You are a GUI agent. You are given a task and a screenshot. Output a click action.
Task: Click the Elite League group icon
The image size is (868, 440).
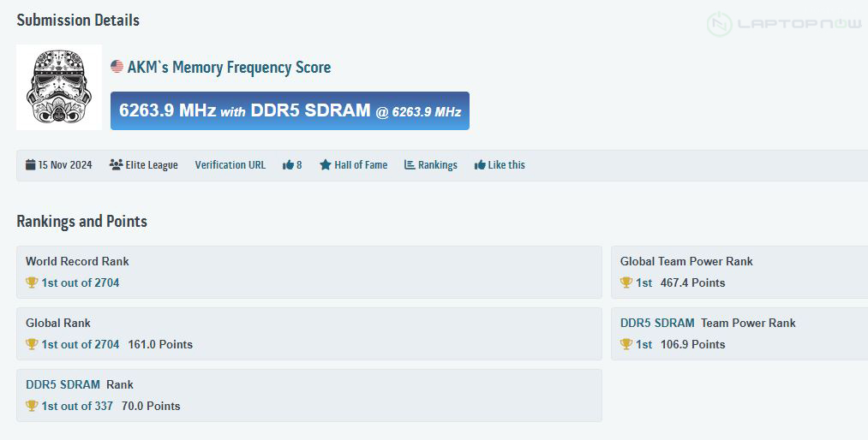pos(116,165)
